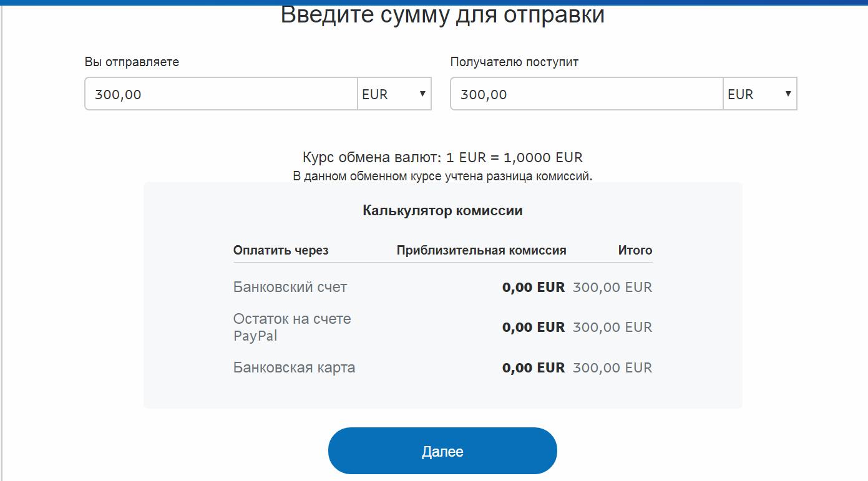Screen dimensions: 868x481
Task: Open the sending currency EUR dropdown
Action: [394, 94]
